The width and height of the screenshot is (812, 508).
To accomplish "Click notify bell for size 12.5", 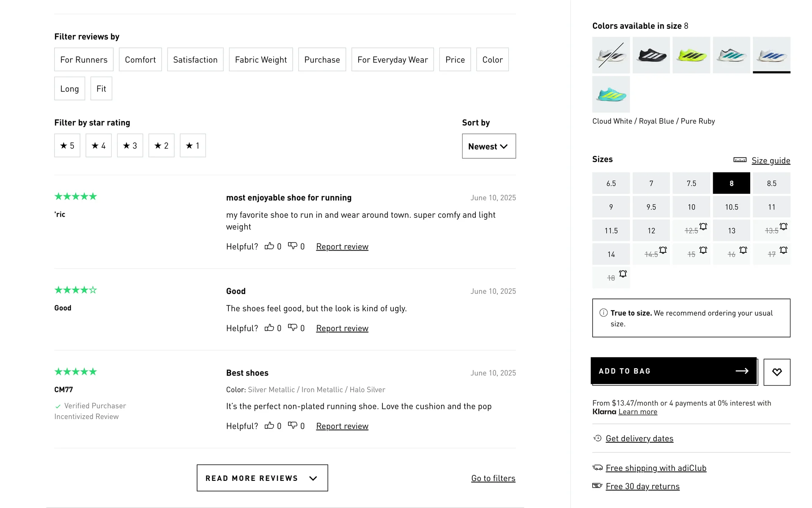I will tap(703, 226).
